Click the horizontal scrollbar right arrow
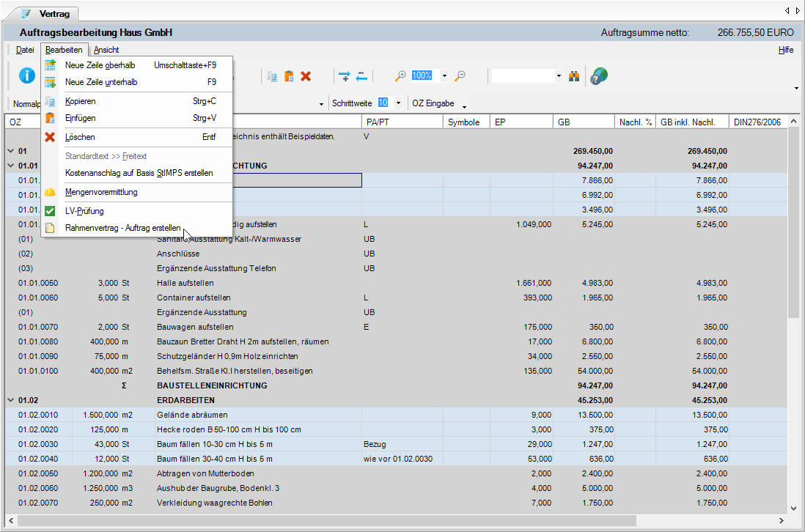 [782, 520]
